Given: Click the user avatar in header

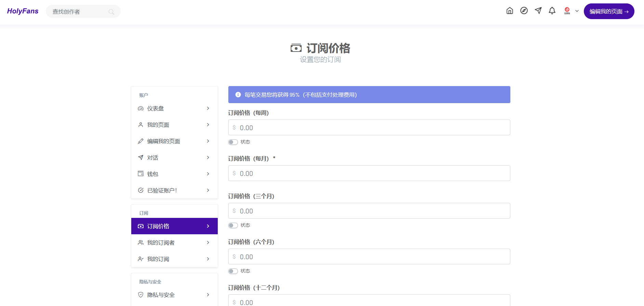Looking at the screenshot, I should (567, 11).
